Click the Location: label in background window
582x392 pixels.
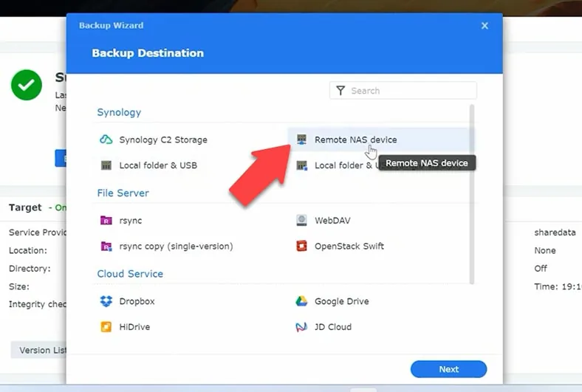click(28, 250)
